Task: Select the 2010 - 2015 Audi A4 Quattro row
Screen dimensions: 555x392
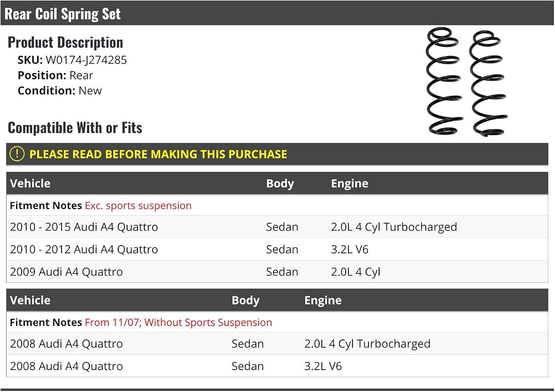Action: point(277,227)
